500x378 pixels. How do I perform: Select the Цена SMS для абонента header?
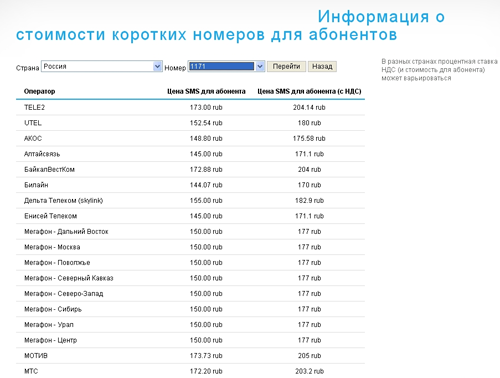pos(206,91)
